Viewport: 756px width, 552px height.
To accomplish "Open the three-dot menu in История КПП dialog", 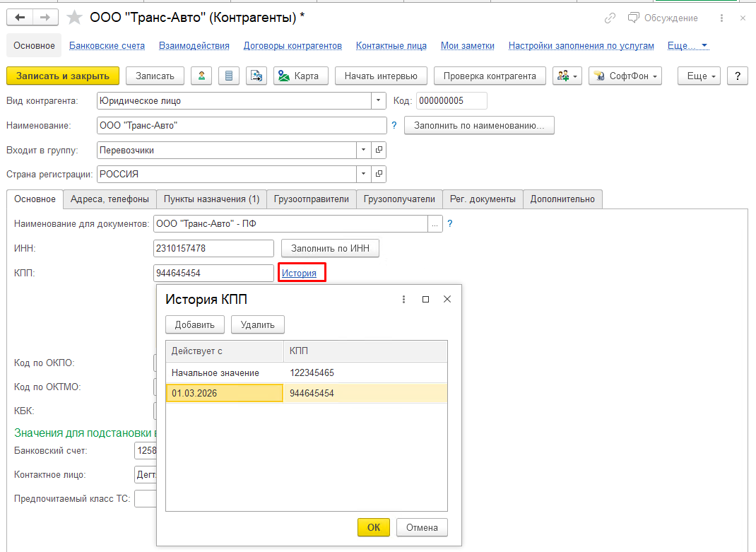I will tap(403, 300).
